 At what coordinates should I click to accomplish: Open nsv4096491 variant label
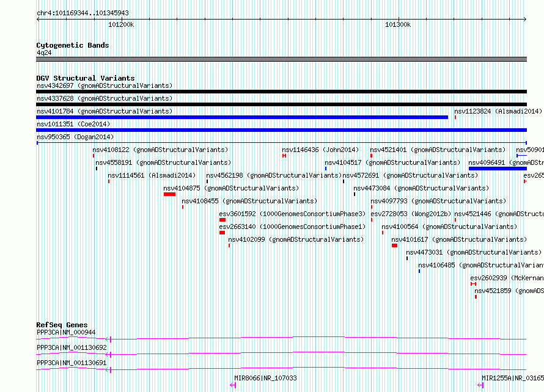(506, 162)
